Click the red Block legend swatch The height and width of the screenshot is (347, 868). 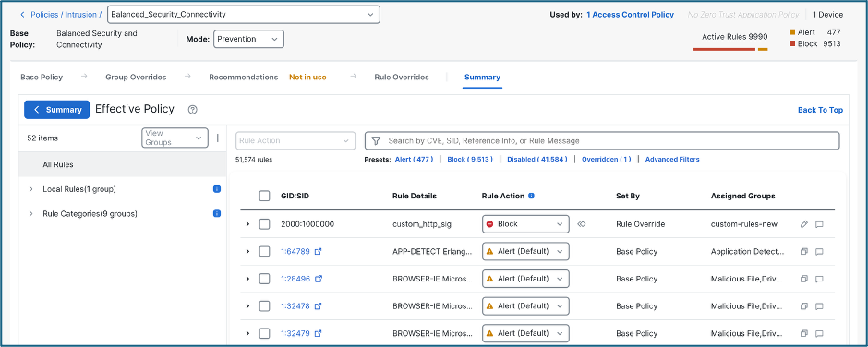(x=792, y=43)
